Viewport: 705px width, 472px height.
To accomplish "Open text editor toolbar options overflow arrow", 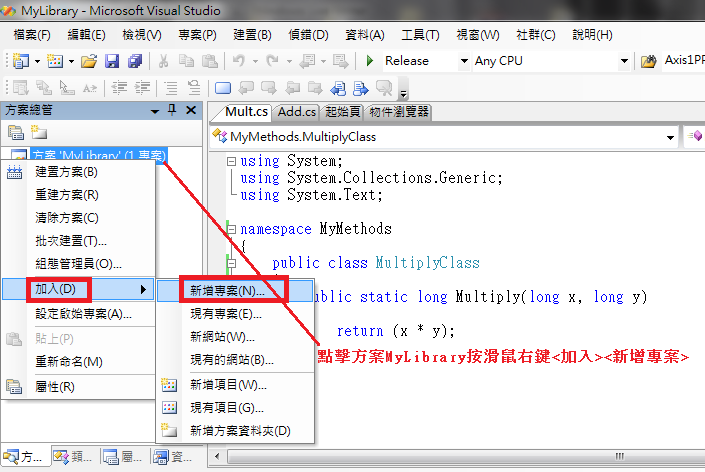I will 403,94.
